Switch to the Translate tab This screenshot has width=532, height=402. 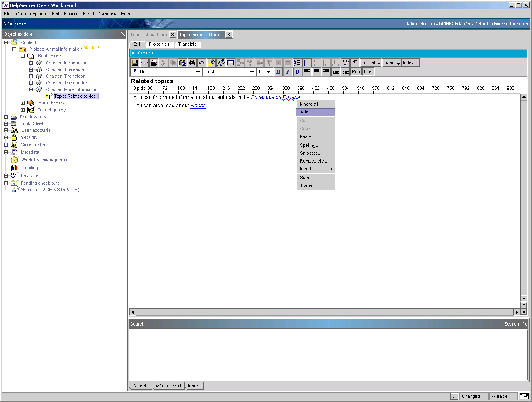[188, 44]
